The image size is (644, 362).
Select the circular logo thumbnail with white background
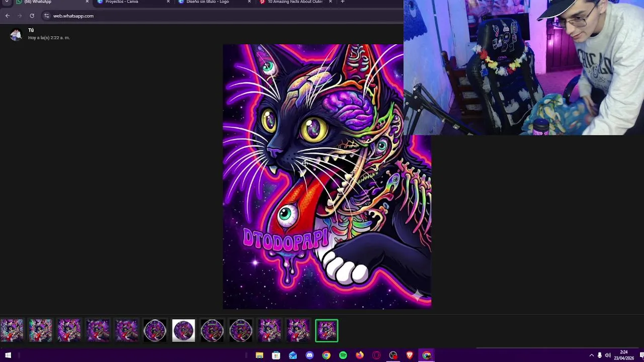184,331
